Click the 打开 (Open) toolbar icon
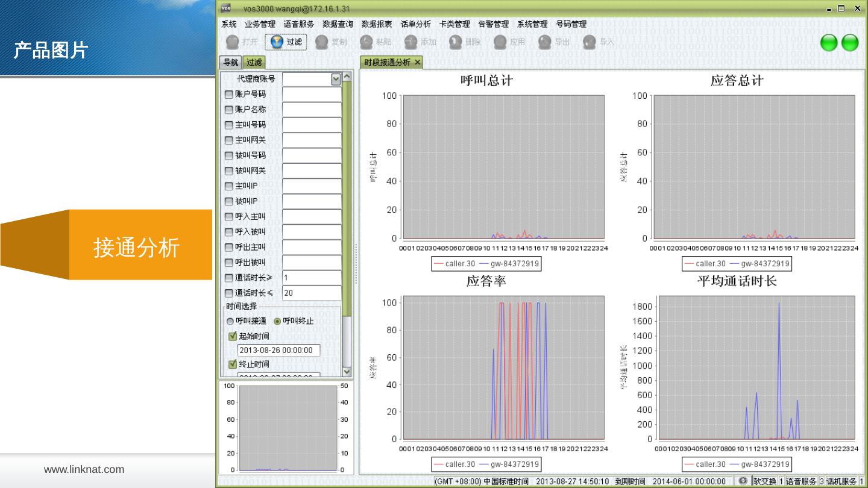 pyautogui.click(x=233, y=42)
